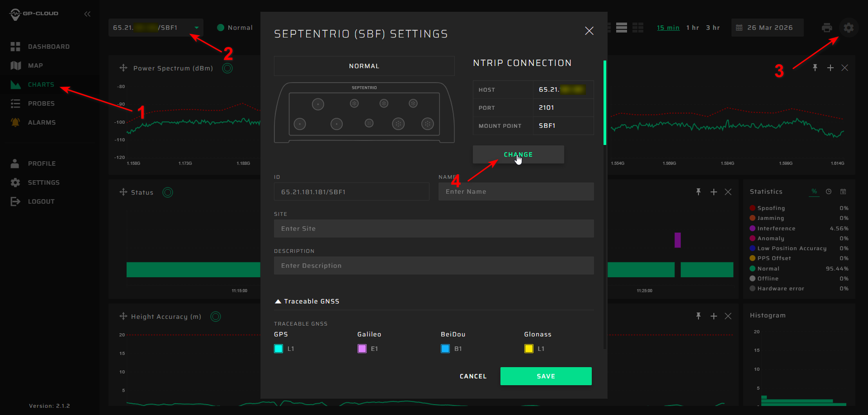Click the GP-Cloud logo
The width and height of the screenshot is (868, 415).
(34, 14)
